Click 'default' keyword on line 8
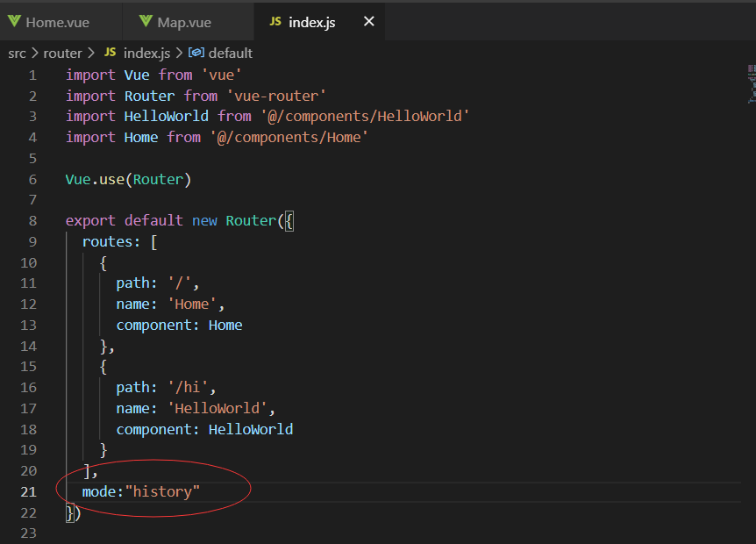This screenshot has width=756, height=544. (153, 221)
